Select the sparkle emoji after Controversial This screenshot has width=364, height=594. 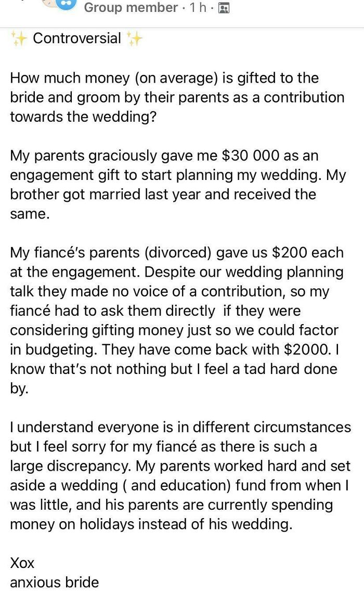tap(134, 37)
